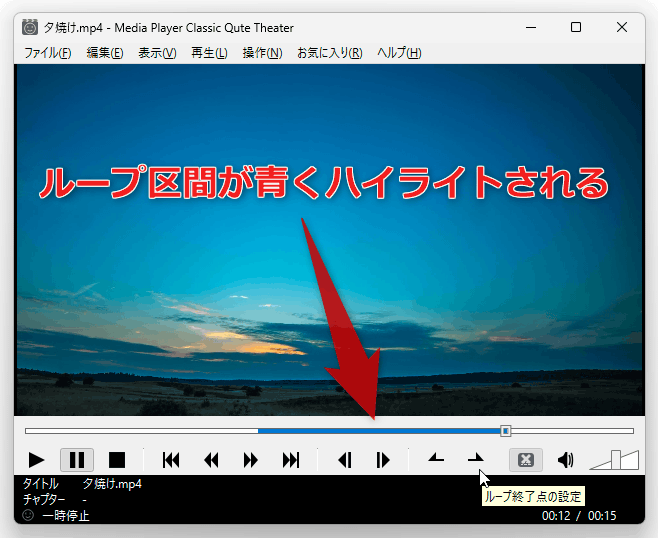Image resolution: width=658 pixels, height=538 pixels.
Task: Skip to previous file icon
Action: coord(171,460)
